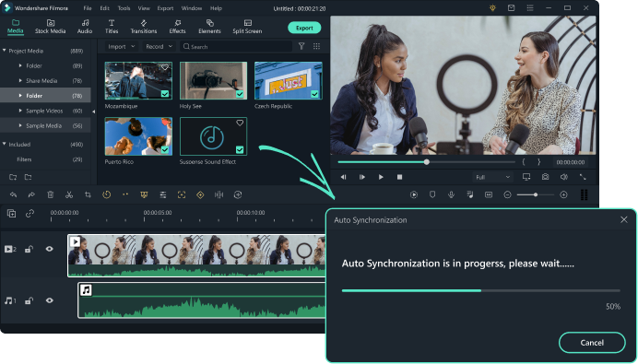The width and height of the screenshot is (638, 364).
Task: Open the Full preview quality dropdown
Action: pyautogui.click(x=492, y=177)
